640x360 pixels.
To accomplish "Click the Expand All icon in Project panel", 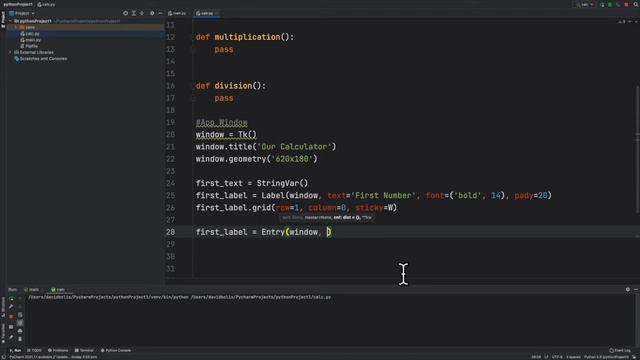I will tap(133, 13).
